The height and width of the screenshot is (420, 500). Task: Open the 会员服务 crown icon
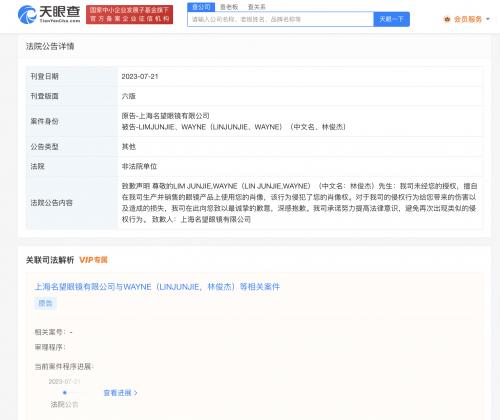coord(447,19)
